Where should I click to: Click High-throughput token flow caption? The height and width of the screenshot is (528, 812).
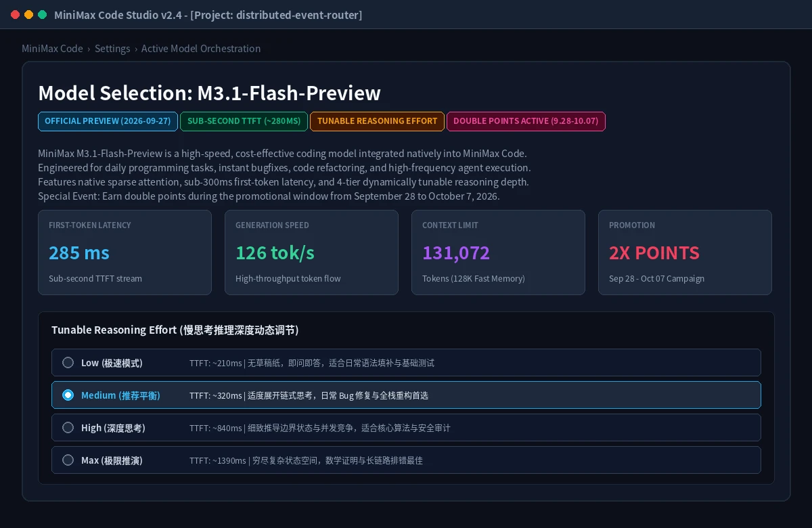[x=288, y=278]
